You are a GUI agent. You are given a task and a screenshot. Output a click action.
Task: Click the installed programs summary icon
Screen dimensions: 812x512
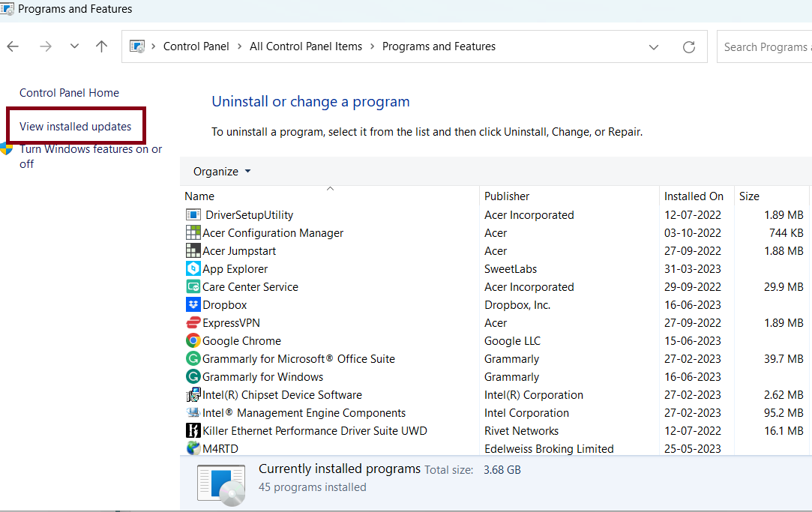click(221, 485)
